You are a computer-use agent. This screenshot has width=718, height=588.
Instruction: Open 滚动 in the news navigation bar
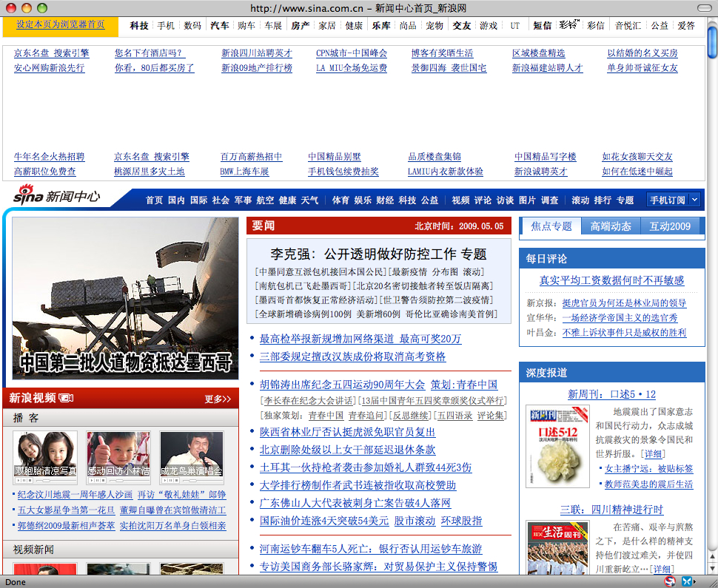click(580, 200)
